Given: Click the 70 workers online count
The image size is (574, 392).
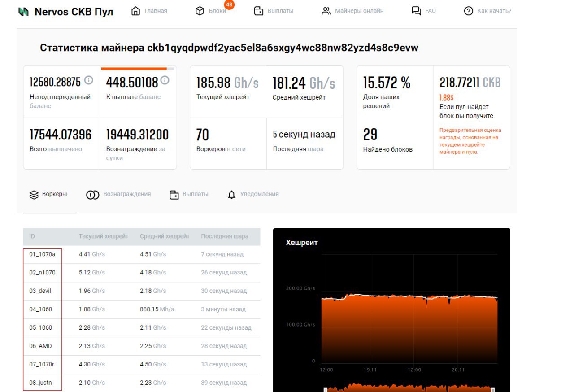Looking at the screenshot, I should tap(203, 135).
